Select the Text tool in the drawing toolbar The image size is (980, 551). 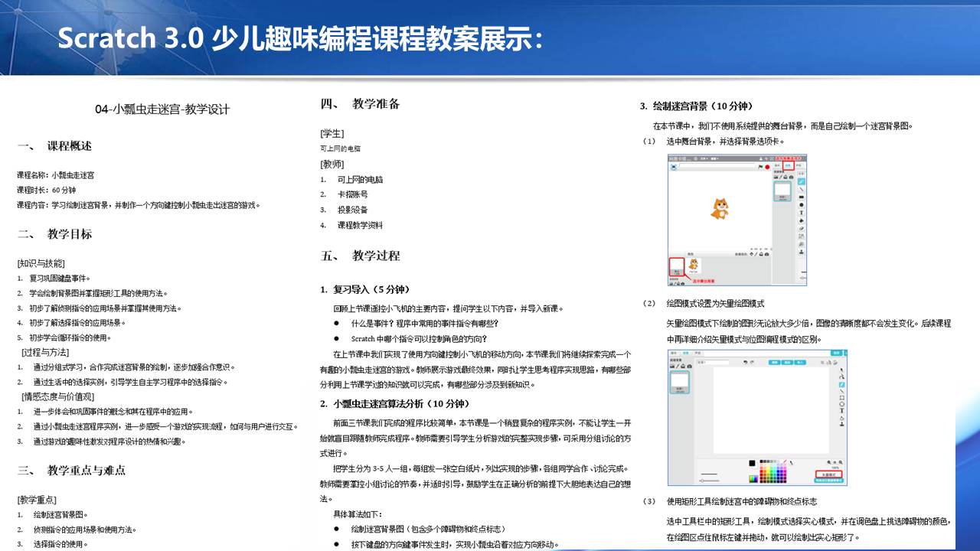842,411
